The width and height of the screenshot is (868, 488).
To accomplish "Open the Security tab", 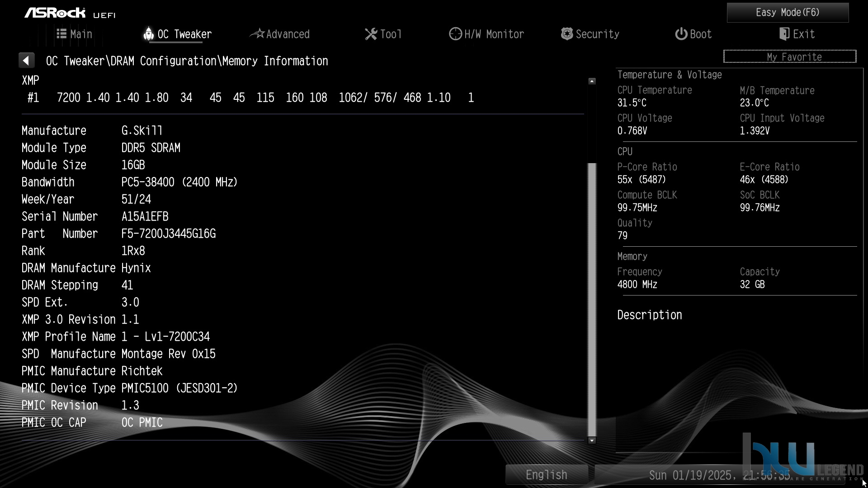I will click(590, 34).
